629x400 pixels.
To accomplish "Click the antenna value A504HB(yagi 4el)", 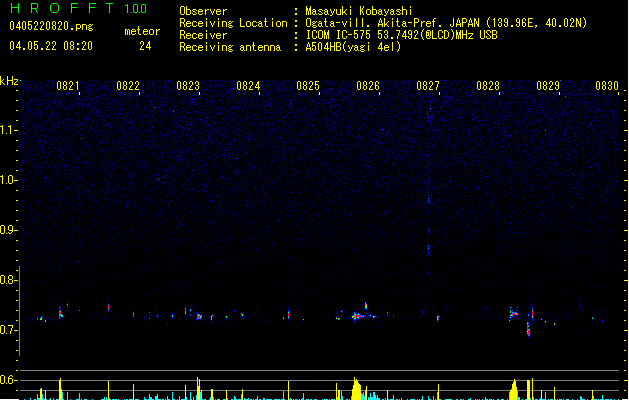I will click(x=353, y=47).
